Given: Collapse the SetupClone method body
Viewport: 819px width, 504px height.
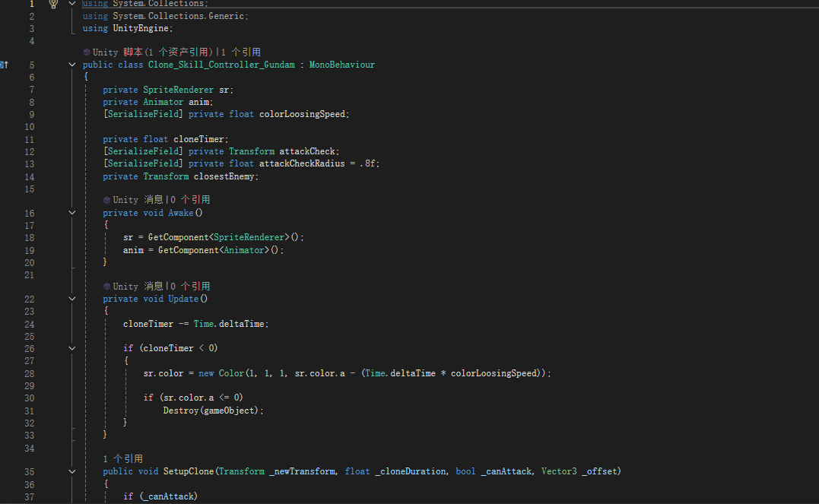Looking at the screenshot, I should point(72,471).
